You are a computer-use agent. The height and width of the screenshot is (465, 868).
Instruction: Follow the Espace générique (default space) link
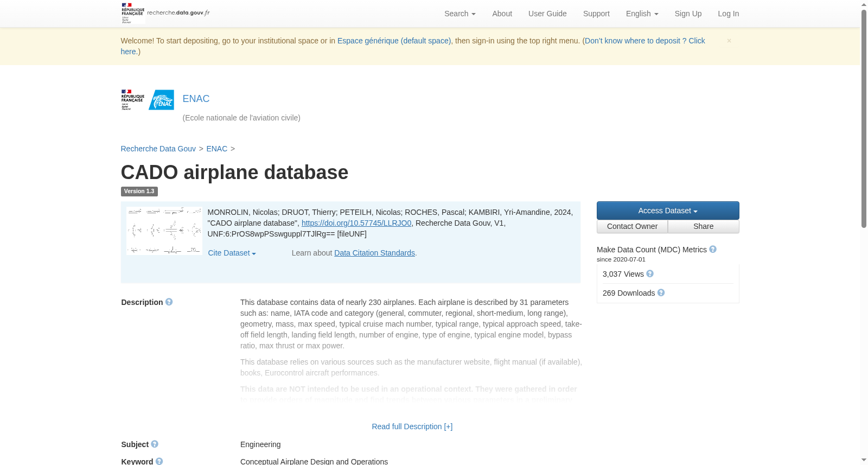tap(394, 41)
